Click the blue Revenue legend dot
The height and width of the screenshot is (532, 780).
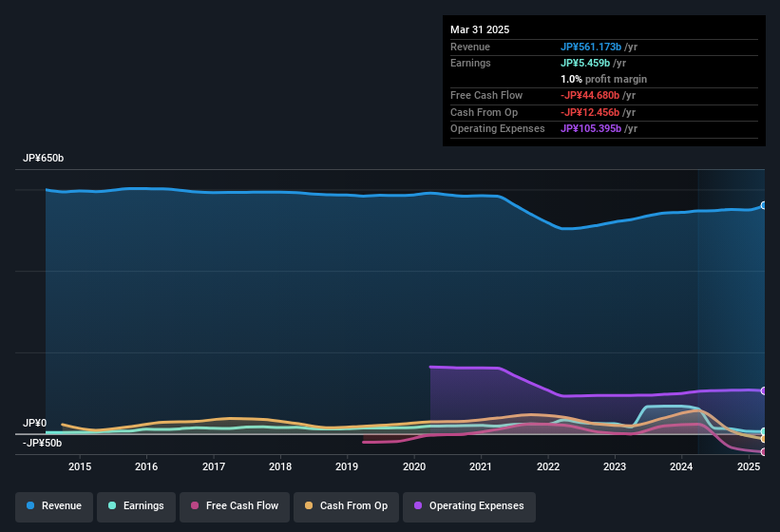click(30, 505)
